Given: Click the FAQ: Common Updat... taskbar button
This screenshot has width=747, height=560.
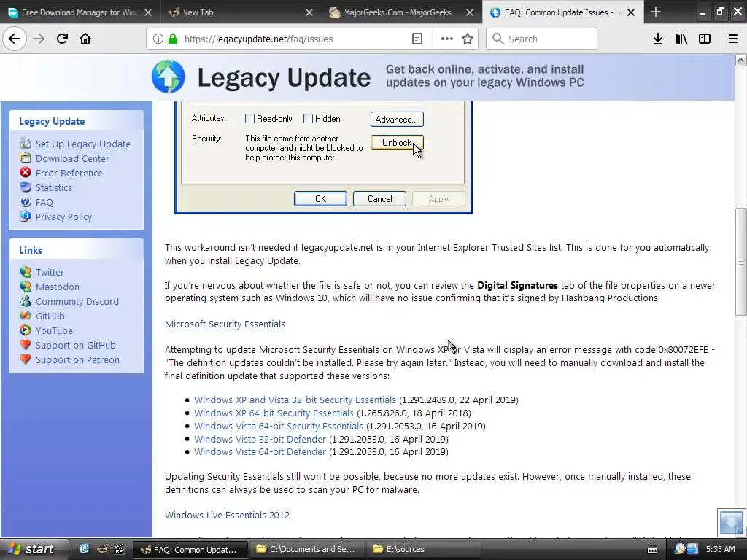Looking at the screenshot, I should (190, 549).
